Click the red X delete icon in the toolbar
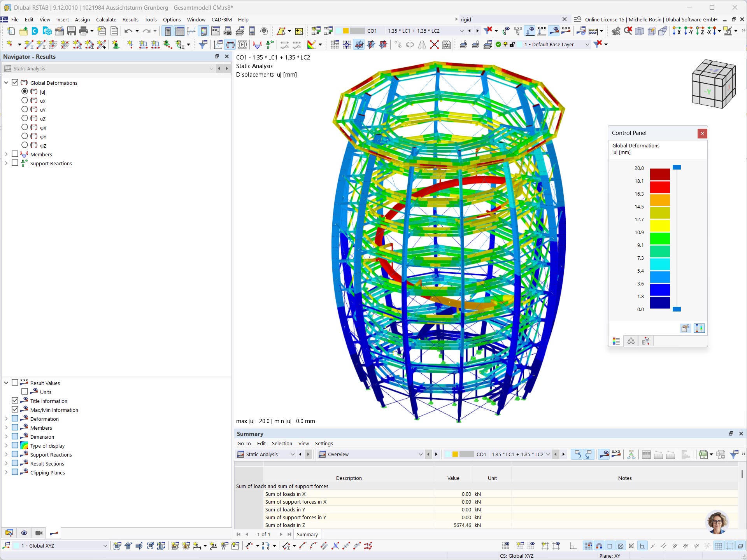The image size is (747, 560). (x=434, y=45)
